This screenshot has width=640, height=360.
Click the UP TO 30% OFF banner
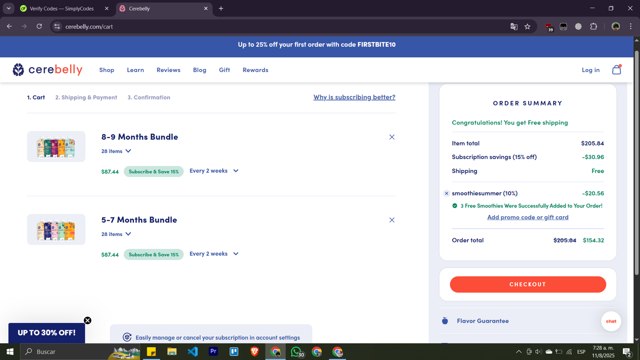point(47,333)
